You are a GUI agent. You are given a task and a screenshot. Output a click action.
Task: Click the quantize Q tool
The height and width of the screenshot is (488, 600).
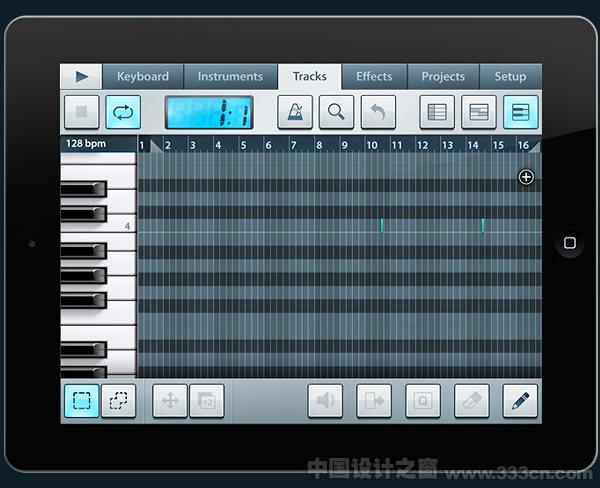tap(423, 401)
